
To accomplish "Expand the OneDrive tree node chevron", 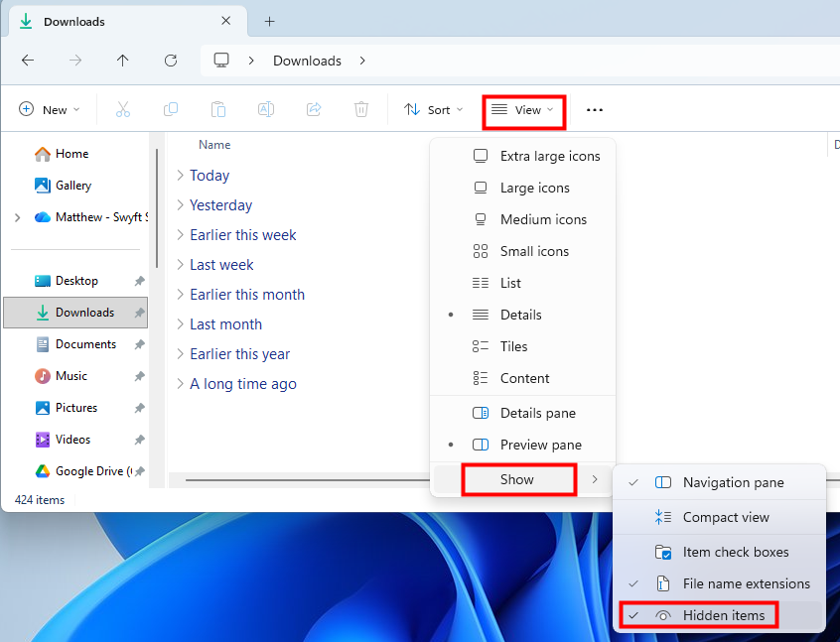I will click(17, 217).
